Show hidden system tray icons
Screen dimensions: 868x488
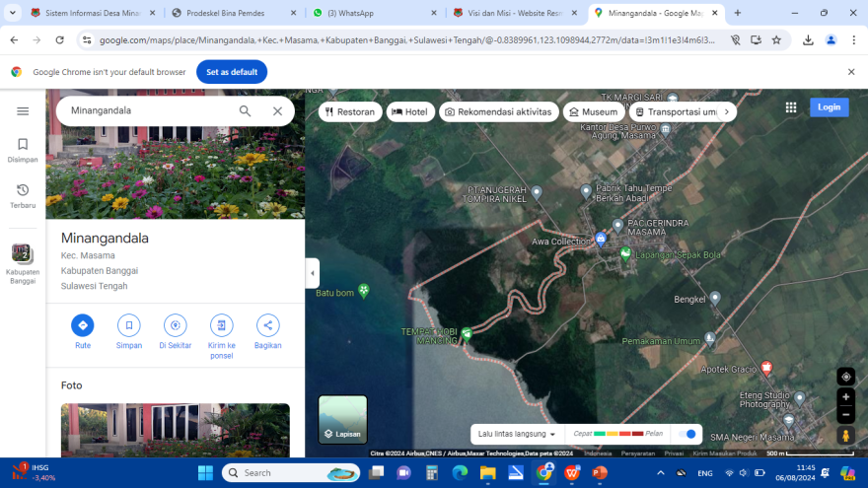coord(661,473)
